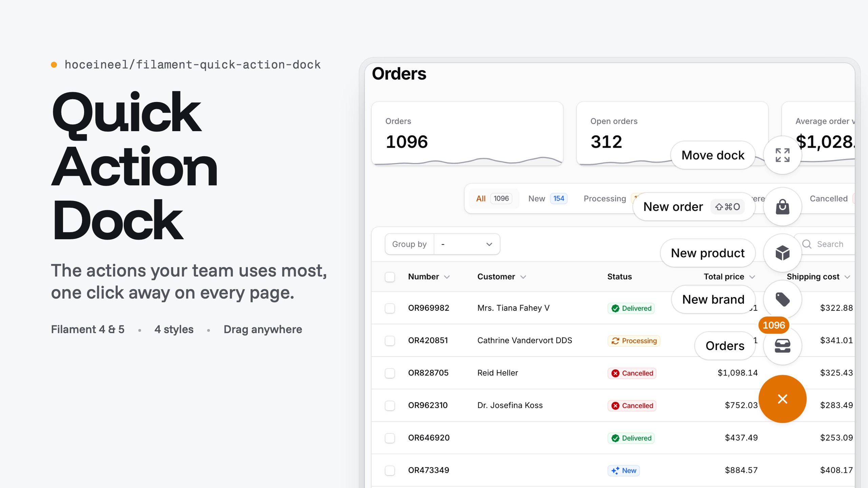The image size is (868, 488).
Task: Click the Orders dock label button
Action: point(725,346)
